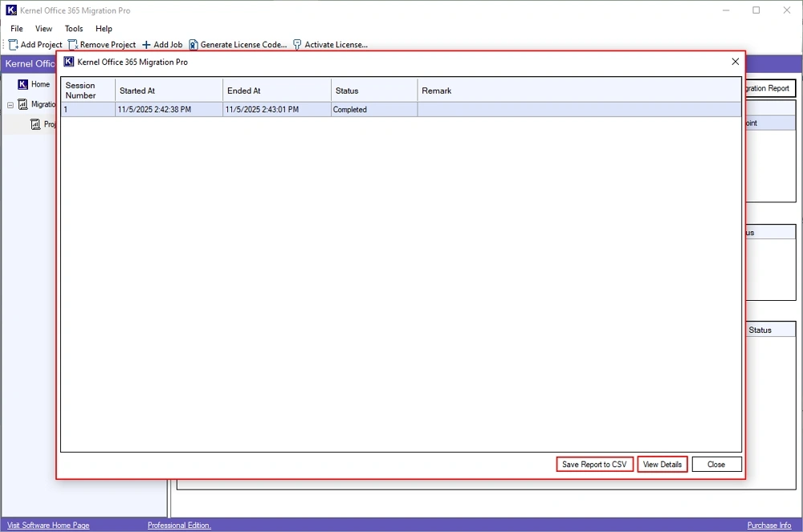803x532 pixels.
Task: Click the Add Project toolbar icon
Action: (14, 45)
